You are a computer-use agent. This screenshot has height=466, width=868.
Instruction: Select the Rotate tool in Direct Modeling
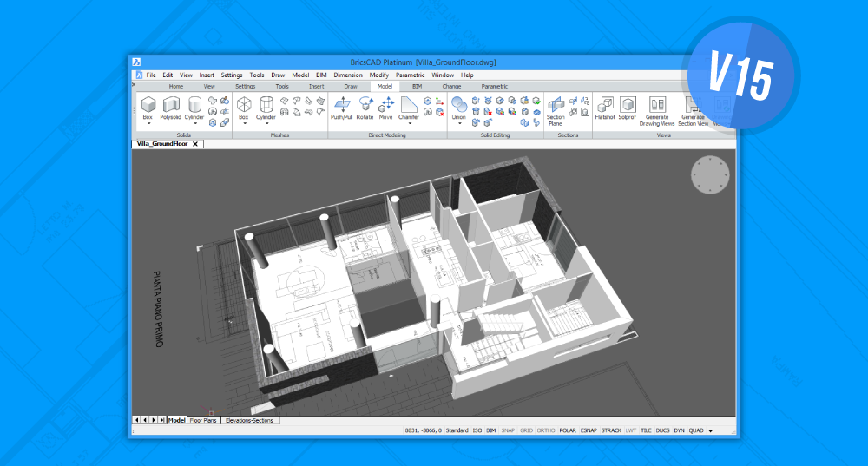tap(365, 107)
